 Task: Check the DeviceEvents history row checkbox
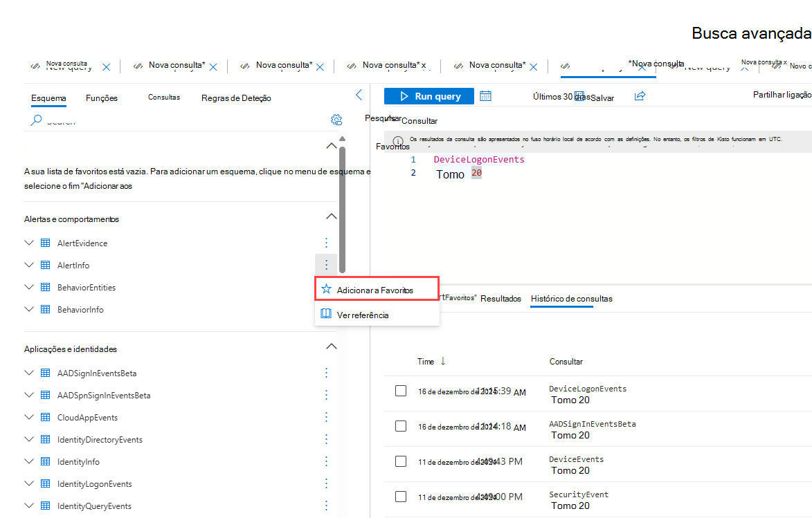point(401,461)
